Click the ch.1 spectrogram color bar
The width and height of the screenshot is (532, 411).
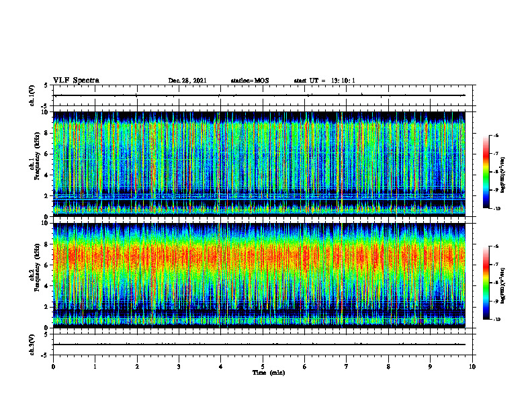tap(486, 172)
